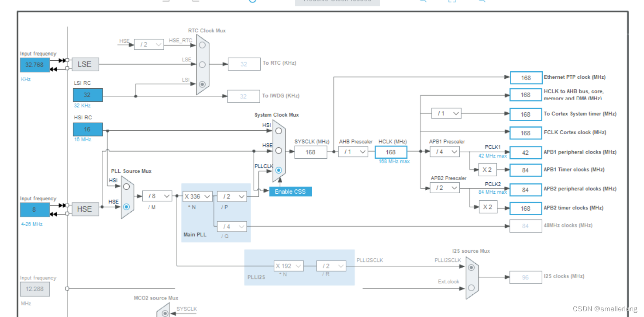Viewport: 644px width, 317px height.
Task: Open the /8 PLL M divider dropdown
Action: (157, 196)
